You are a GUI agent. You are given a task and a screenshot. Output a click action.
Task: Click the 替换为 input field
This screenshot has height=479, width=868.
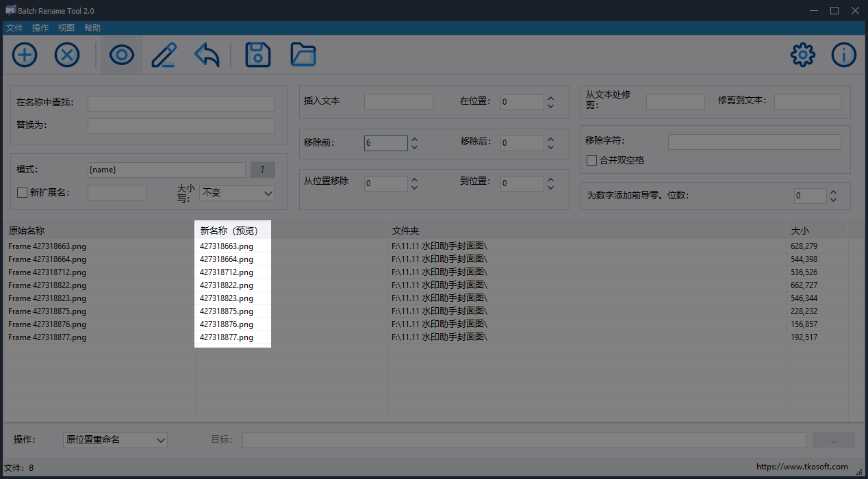pyautogui.click(x=181, y=126)
